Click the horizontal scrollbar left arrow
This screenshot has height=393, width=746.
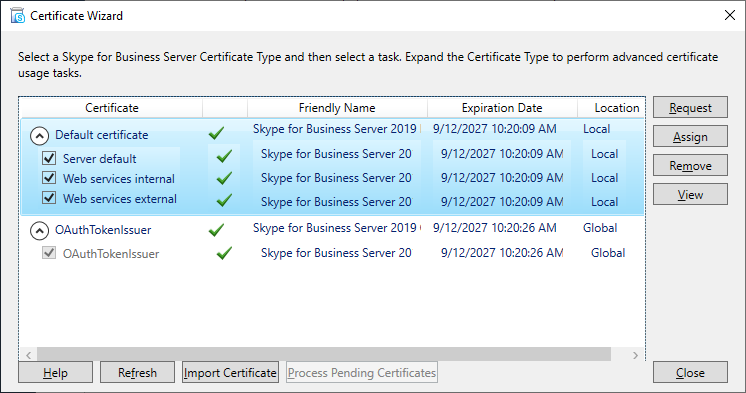click(x=29, y=355)
